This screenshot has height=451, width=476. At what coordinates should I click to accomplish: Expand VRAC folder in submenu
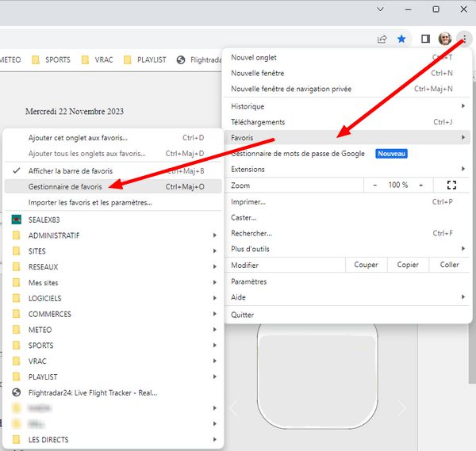pyautogui.click(x=113, y=361)
